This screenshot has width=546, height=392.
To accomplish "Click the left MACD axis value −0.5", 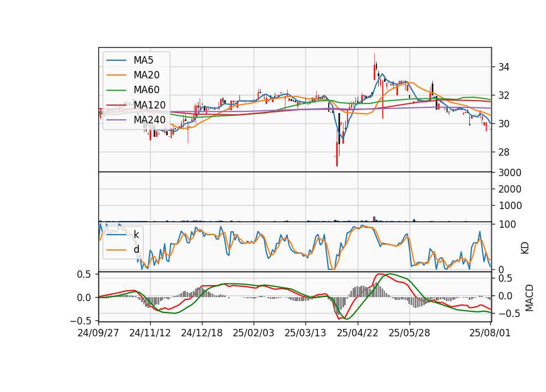I will pos(80,320).
